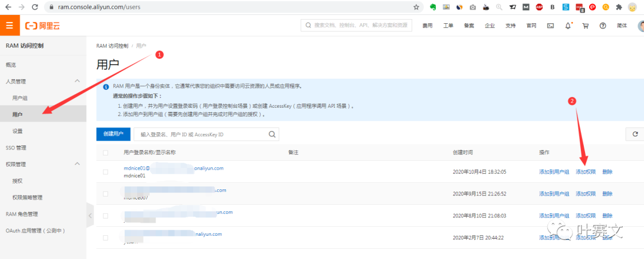This screenshot has height=259, width=644.
Task: Click the Aliyun logo
Action: coord(42,26)
